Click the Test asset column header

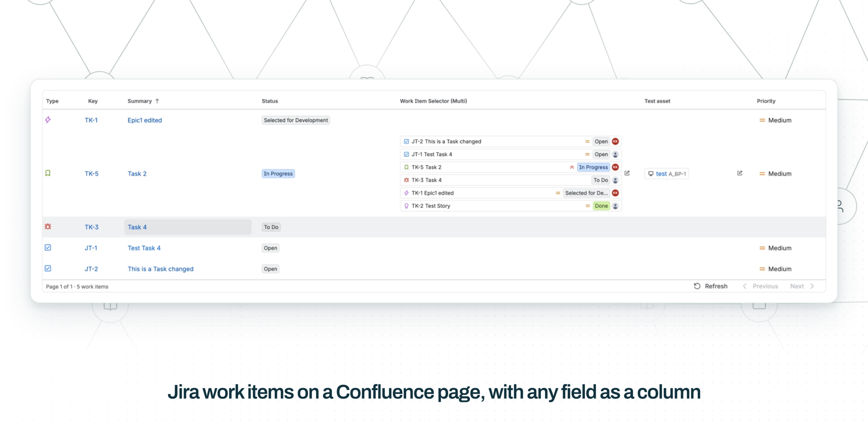point(657,101)
